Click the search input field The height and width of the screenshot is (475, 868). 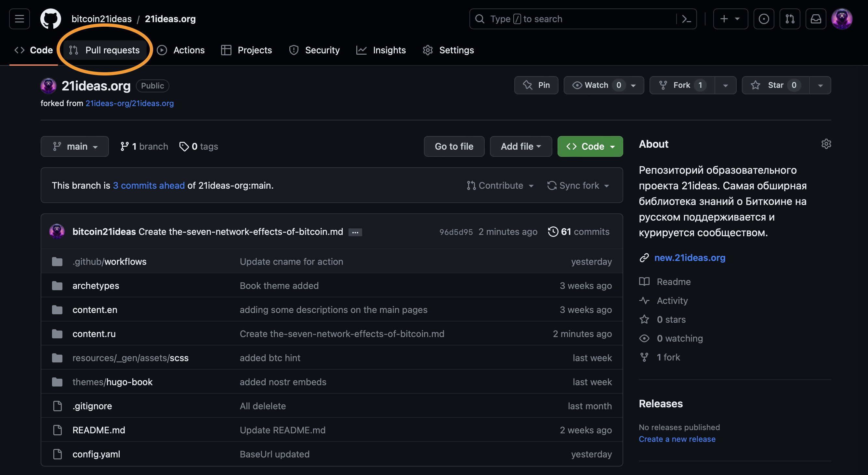(x=573, y=19)
